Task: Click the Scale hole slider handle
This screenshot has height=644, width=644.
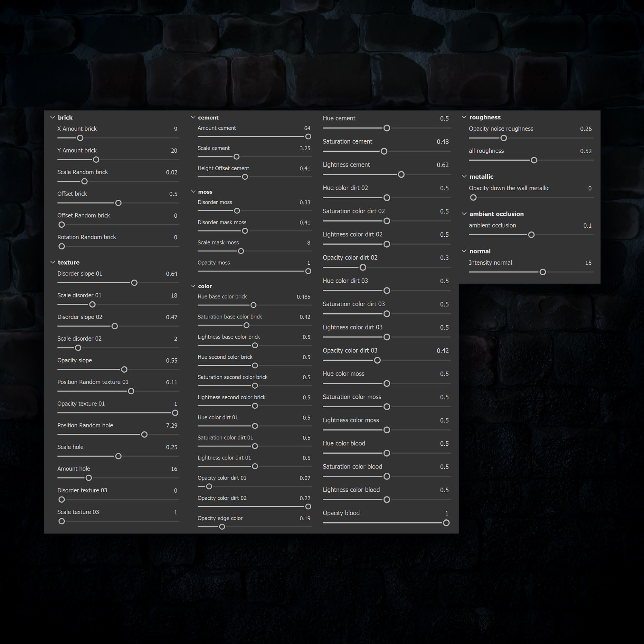Action: [x=118, y=456]
